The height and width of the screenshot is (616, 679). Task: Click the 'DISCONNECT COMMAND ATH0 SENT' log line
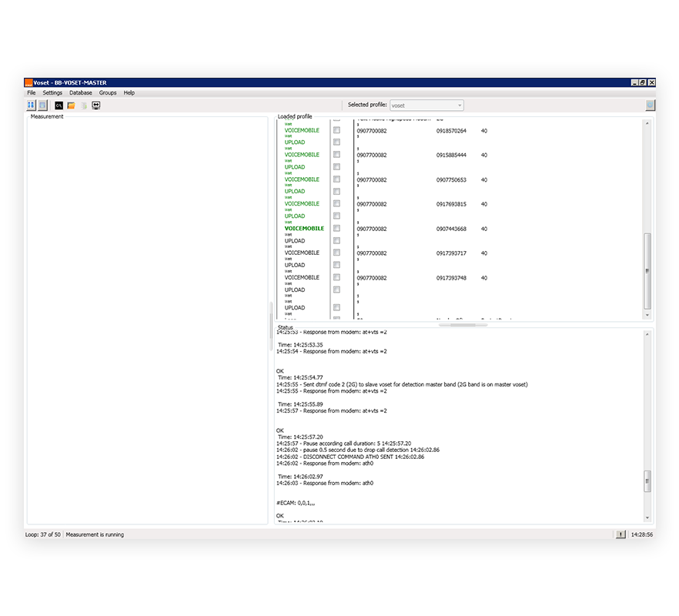pyautogui.click(x=350, y=457)
